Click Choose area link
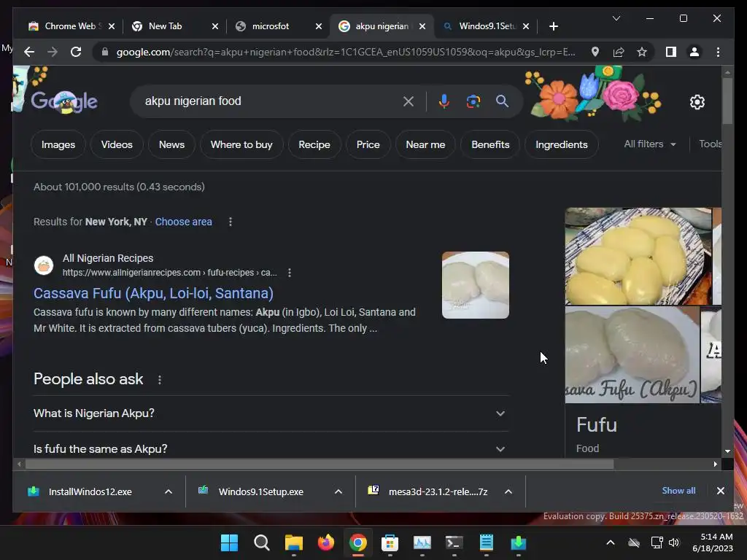This screenshot has height=560, width=747. [183, 222]
